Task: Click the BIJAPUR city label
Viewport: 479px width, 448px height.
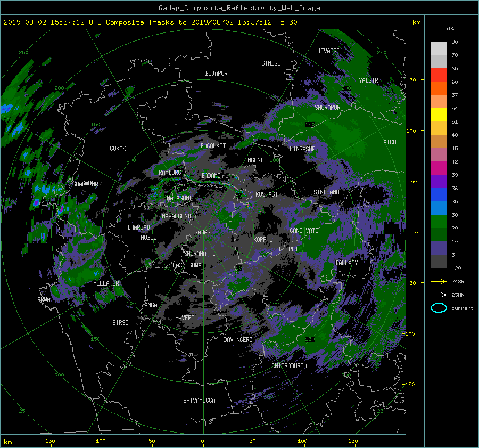Action: pyautogui.click(x=216, y=74)
